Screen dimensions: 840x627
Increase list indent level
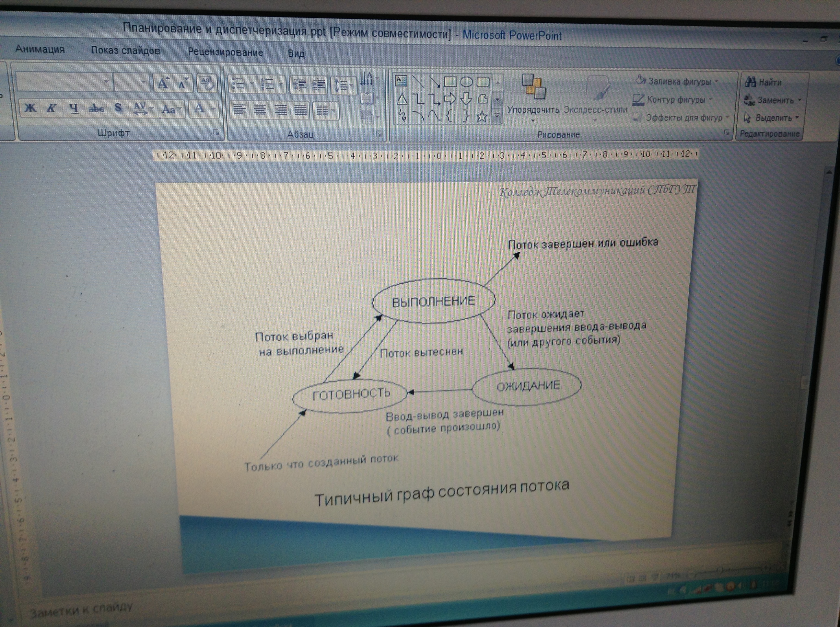(x=319, y=85)
